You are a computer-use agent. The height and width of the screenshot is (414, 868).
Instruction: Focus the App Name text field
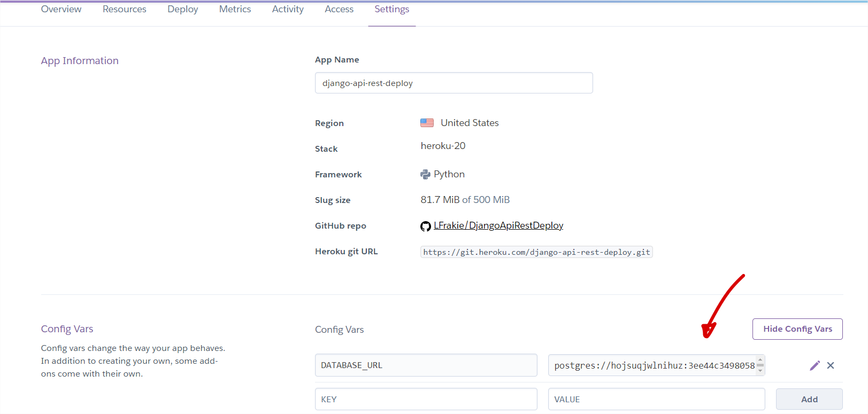click(454, 83)
